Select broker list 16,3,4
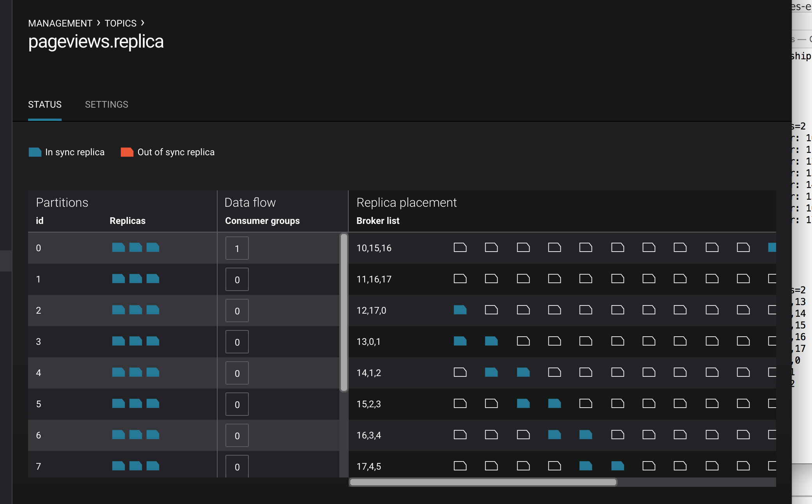Screen dimensions: 812x504 (x=369, y=435)
